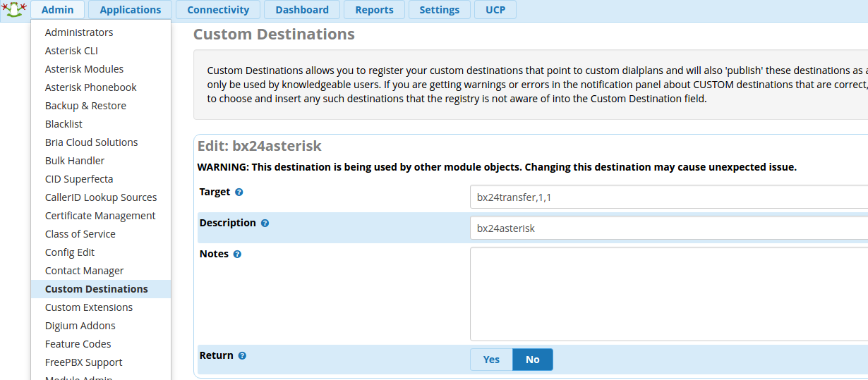Open Contact Manager entry
Image resolution: width=868 pixels, height=380 pixels.
[101, 271]
